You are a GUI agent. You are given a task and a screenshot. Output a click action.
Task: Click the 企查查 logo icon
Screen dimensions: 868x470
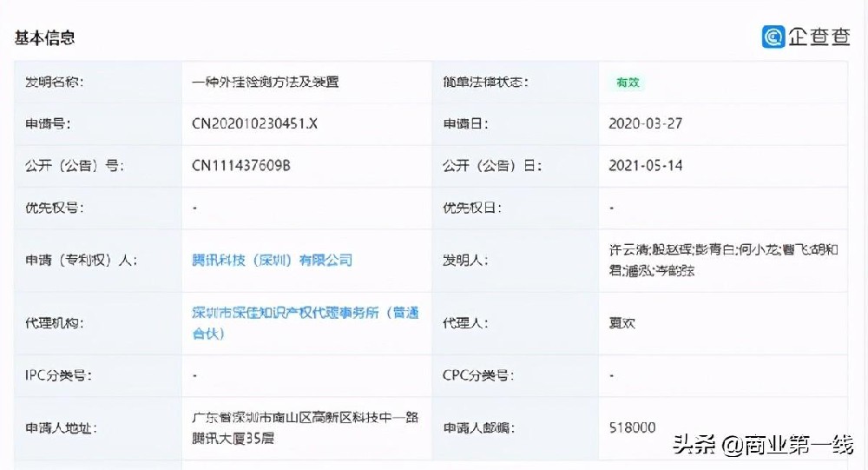click(773, 37)
